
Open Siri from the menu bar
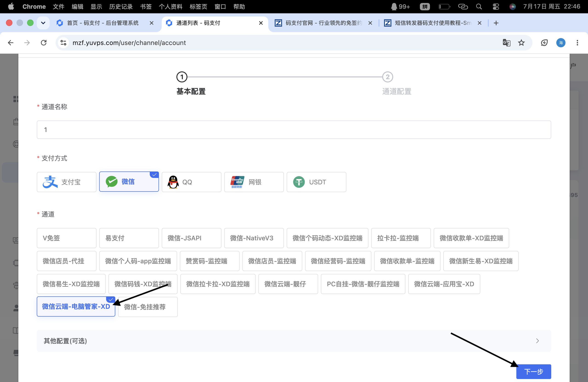[512, 6]
